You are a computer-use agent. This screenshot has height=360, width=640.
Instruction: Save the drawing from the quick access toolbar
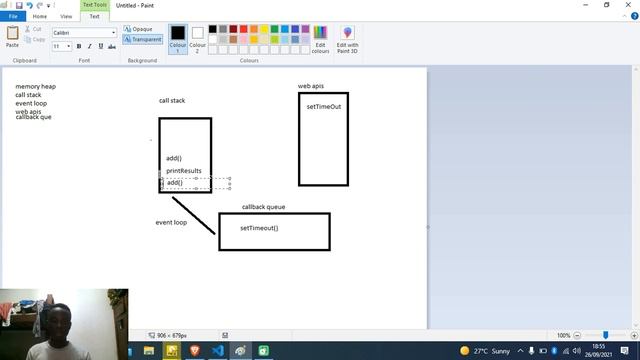(19, 6)
